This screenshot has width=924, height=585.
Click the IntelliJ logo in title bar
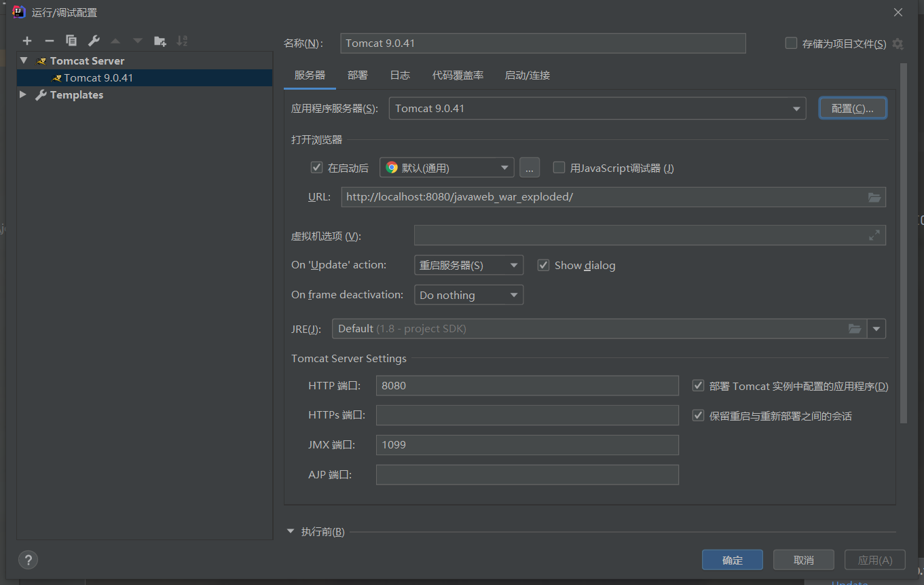click(x=19, y=12)
